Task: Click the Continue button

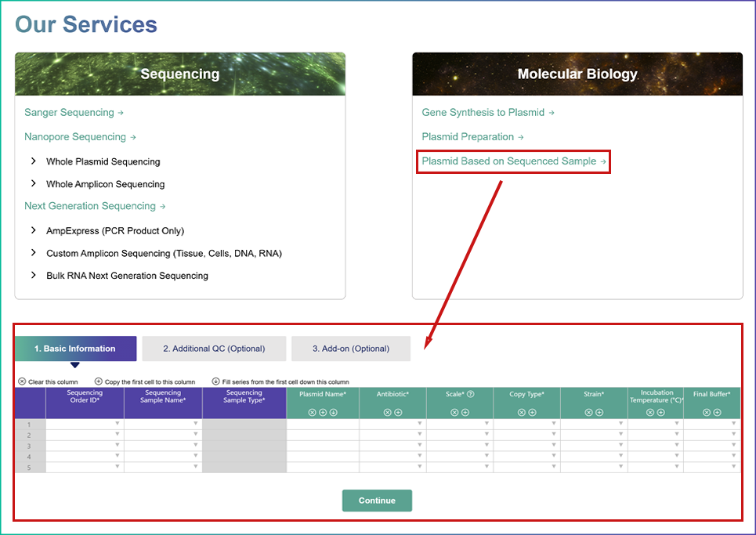Action: click(377, 501)
